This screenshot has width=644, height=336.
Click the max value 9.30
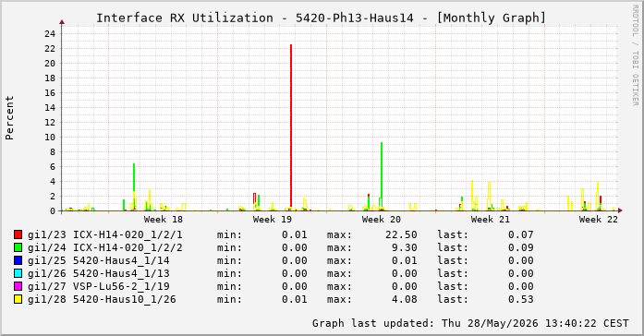coord(405,247)
